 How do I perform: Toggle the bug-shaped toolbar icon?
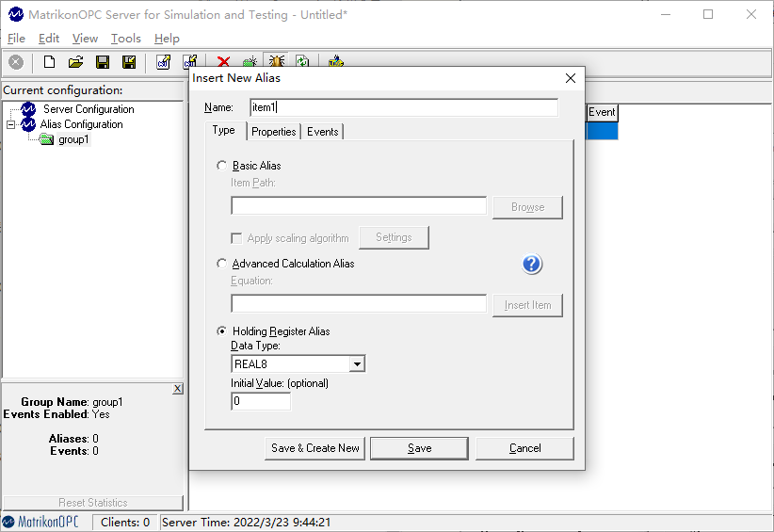[277, 60]
